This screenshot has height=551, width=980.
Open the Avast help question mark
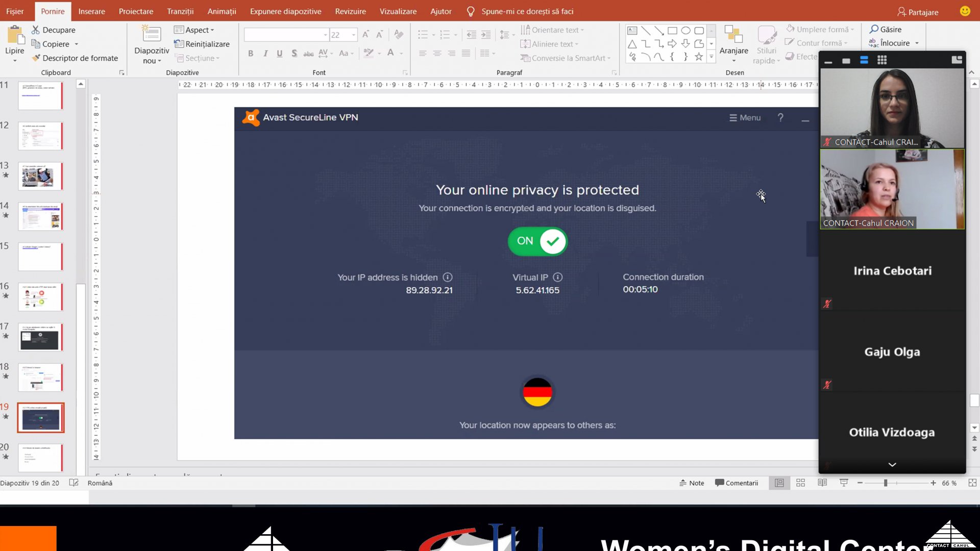point(780,118)
